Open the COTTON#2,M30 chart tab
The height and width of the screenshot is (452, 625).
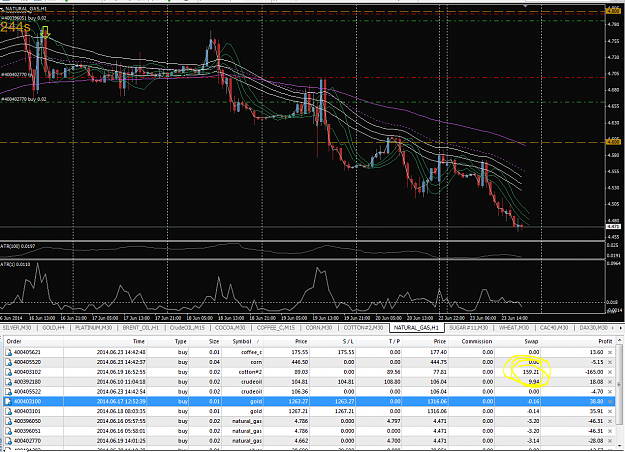pyautogui.click(x=363, y=328)
